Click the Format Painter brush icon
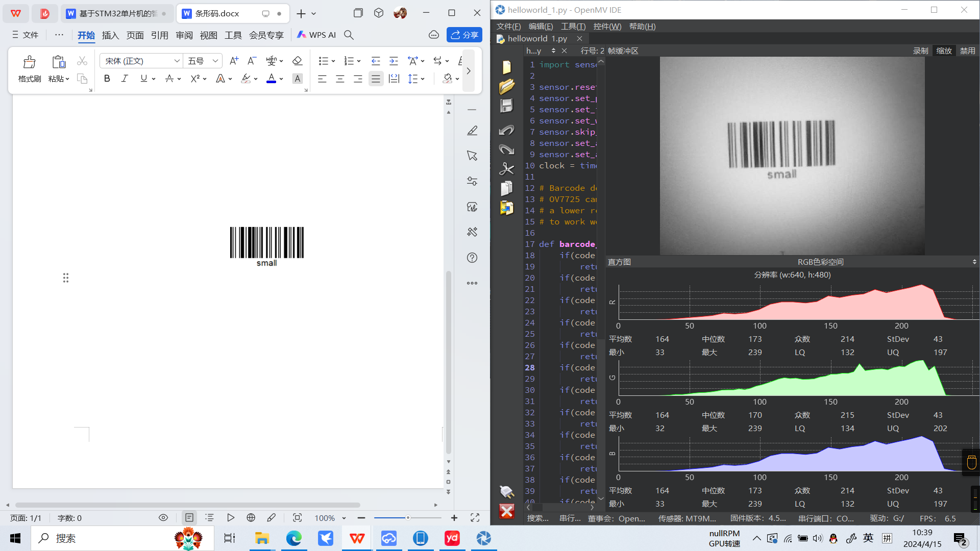Screen dimensions: 980x551 point(30,62)
